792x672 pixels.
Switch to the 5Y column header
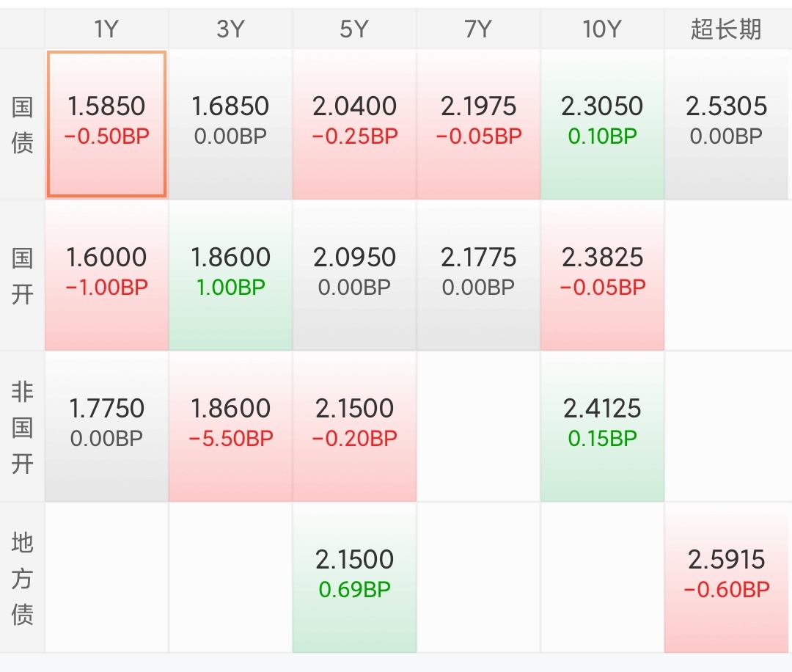click(x=354, y=29)
